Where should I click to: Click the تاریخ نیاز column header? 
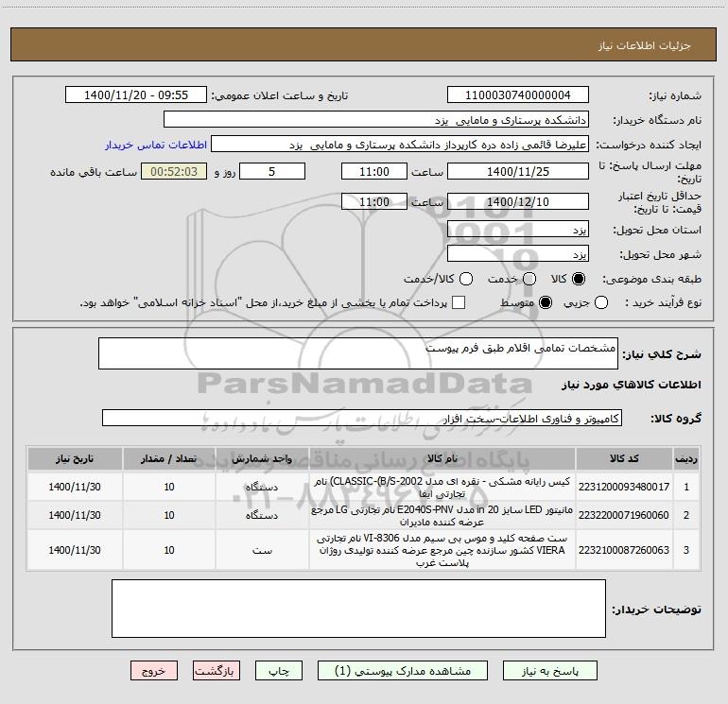click(x=75, y=458)
